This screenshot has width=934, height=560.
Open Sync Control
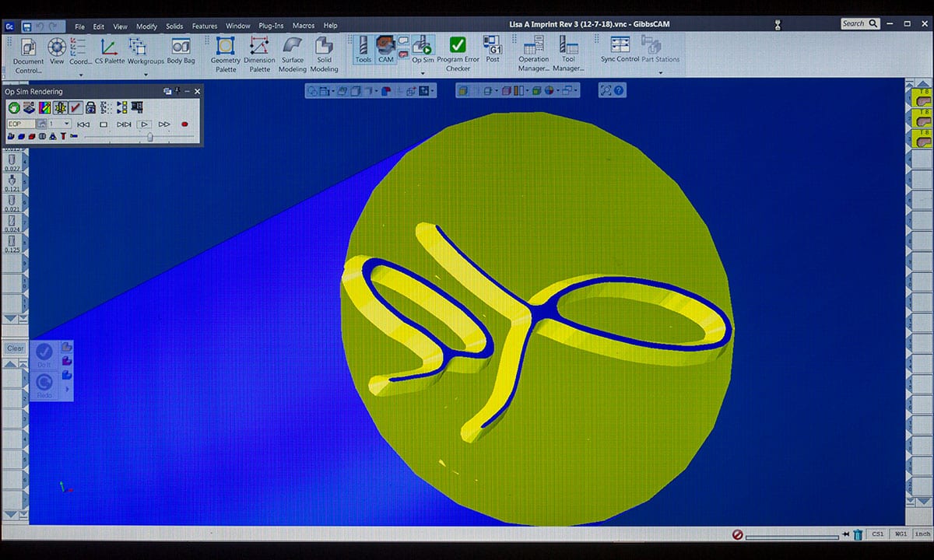point(620,51)
